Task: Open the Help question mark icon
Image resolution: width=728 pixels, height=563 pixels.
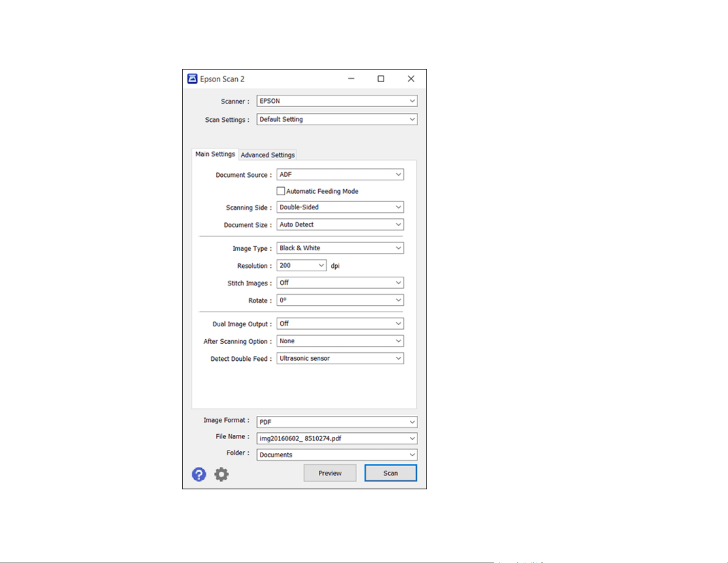Action: (x=199, y=474)
